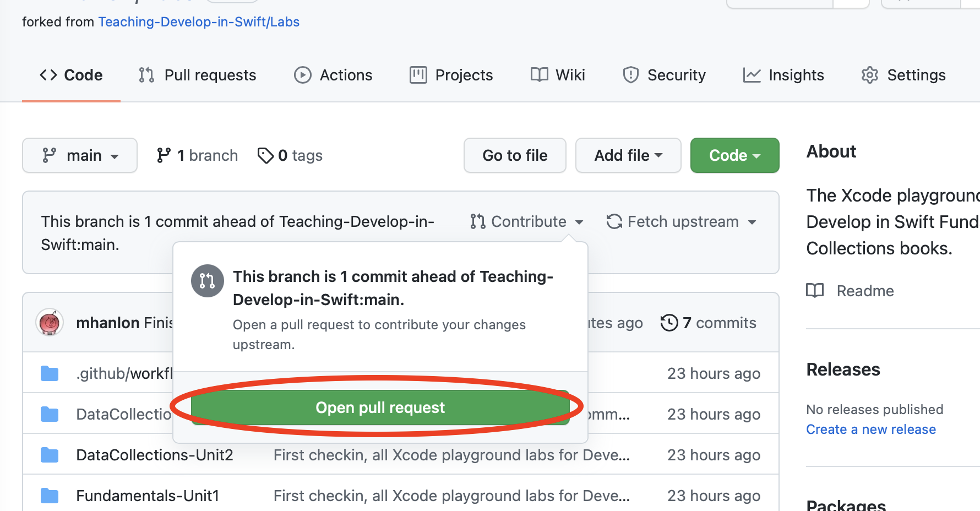Open the 7 commits history link

pyautogui.click(x=709, y=323)
